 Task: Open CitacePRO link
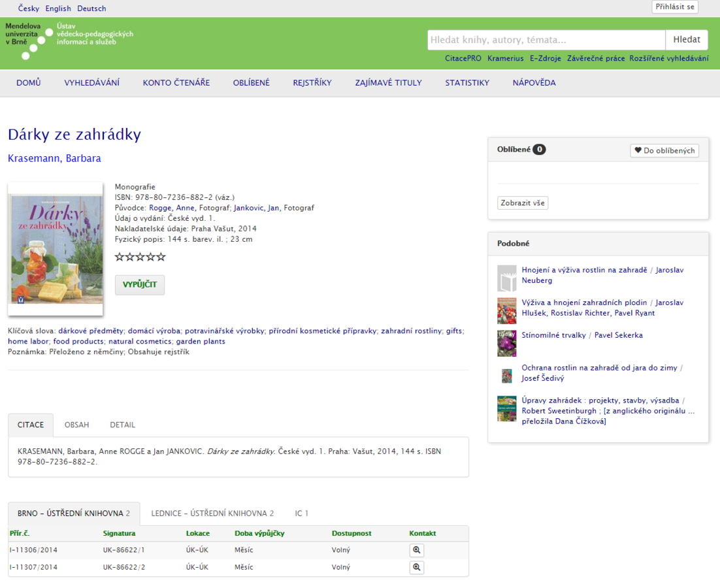tap(463, 58)
